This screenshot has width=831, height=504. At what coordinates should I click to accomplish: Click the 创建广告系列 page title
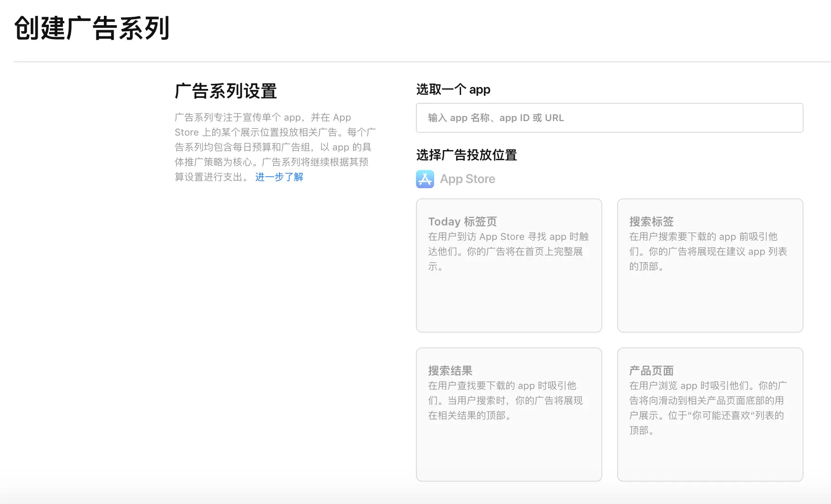[92, 28]
